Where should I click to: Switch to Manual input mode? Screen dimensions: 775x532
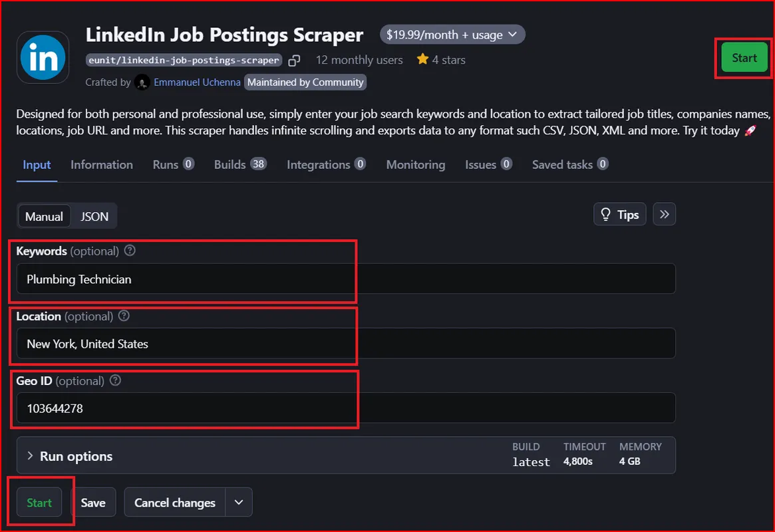point(44,216)
